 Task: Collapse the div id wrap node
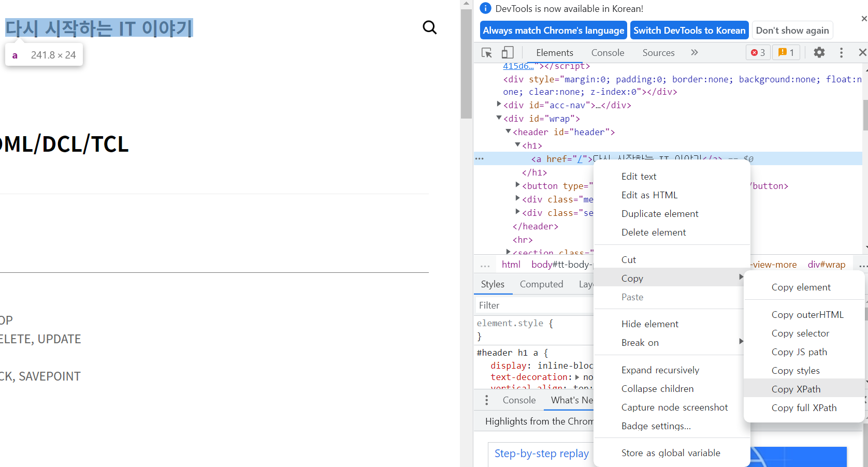coord(499,118)
